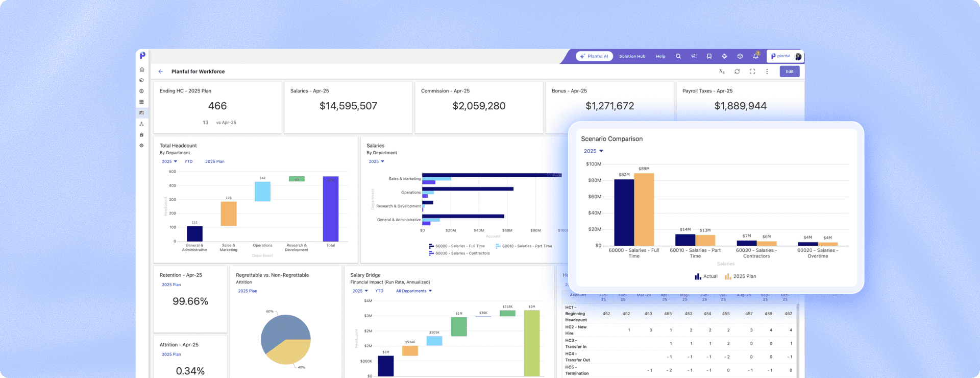The height and width of the screenshot is (378, 980).
Task: Launch Planful AI assistant
Action: tap(595, 56)
